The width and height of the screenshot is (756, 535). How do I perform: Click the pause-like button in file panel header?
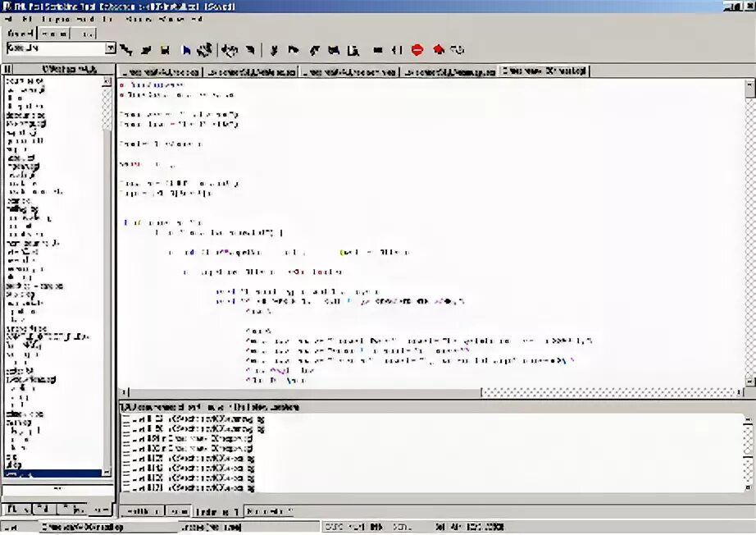coord(7,70)
